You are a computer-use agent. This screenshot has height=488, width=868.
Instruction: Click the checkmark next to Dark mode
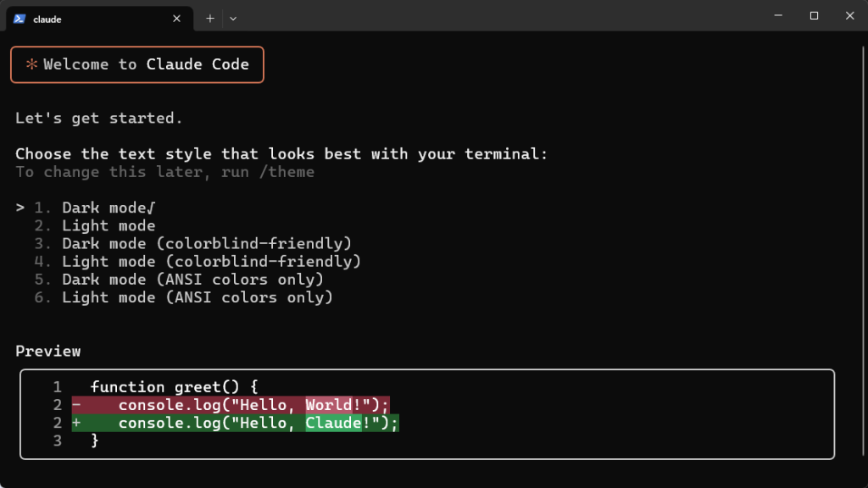coord(151,208)
